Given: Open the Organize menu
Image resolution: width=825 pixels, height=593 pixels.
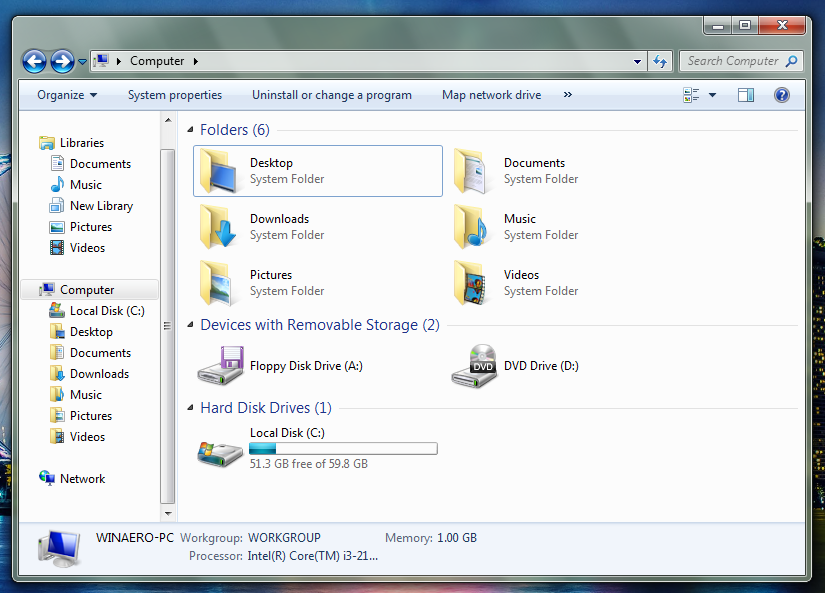Looking at the screenshot, I should click(x=67, y=95).
